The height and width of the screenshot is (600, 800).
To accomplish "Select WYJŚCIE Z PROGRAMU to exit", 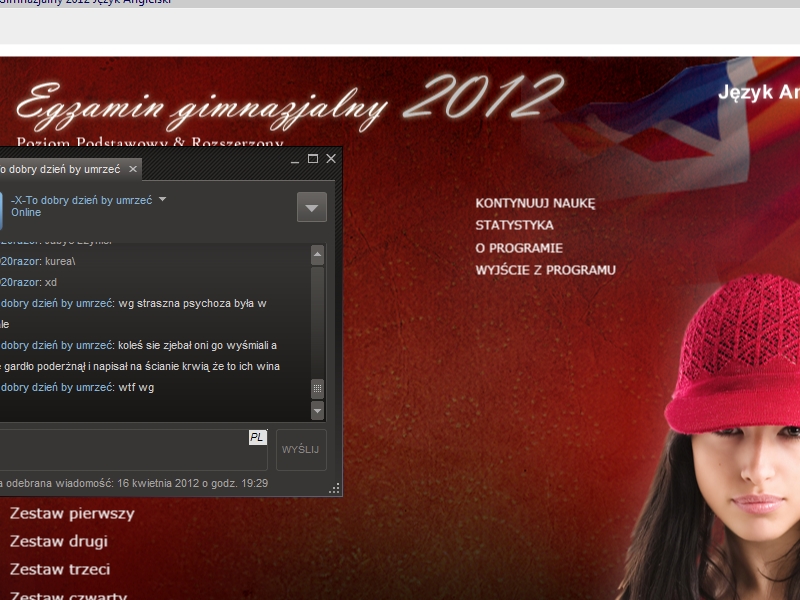I will click(x=545, y=270).
